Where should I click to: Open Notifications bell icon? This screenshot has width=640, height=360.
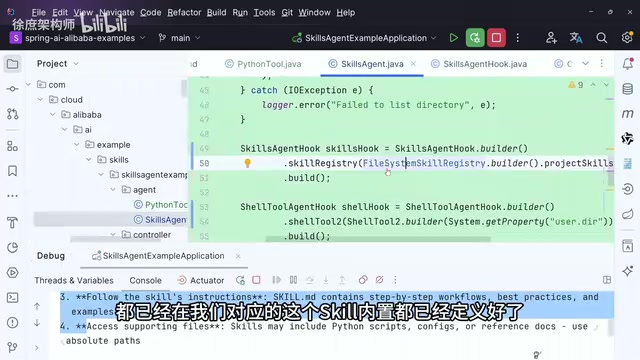coord(628,64)
